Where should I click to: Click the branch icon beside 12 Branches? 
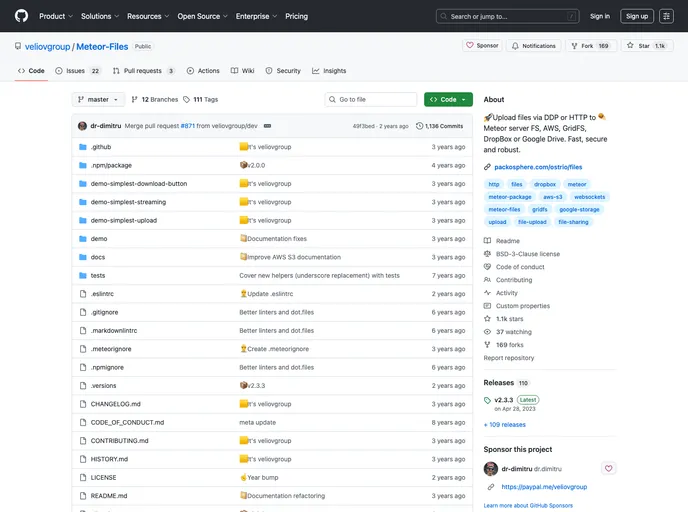click(x=134, y=100)
